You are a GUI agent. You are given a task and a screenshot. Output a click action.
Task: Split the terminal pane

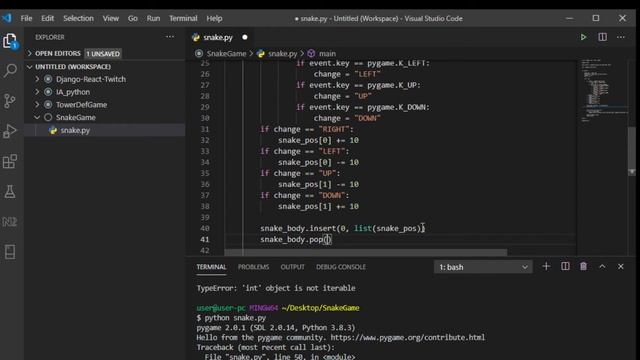tap(565, 267)
